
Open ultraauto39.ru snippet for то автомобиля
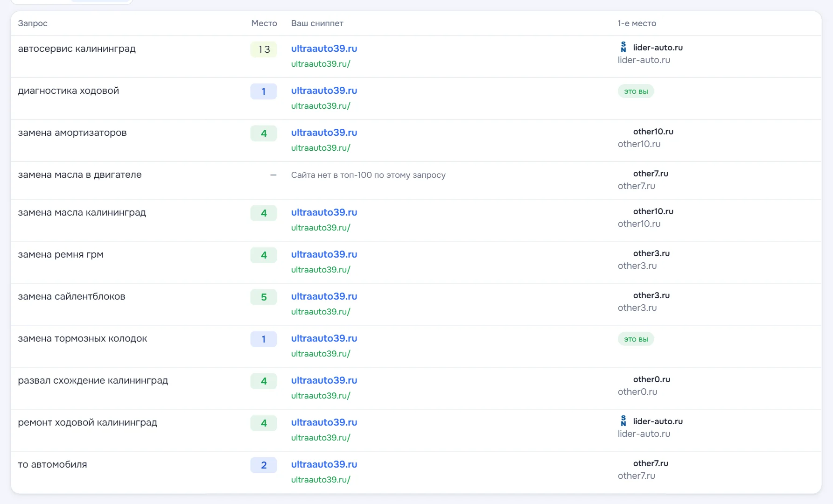[x=324, y=464]
